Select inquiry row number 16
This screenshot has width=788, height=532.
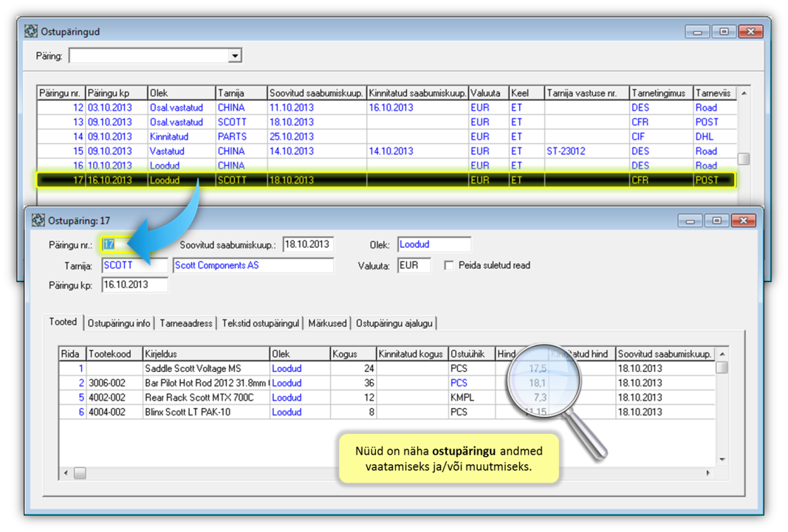click(x=386, y=165)
